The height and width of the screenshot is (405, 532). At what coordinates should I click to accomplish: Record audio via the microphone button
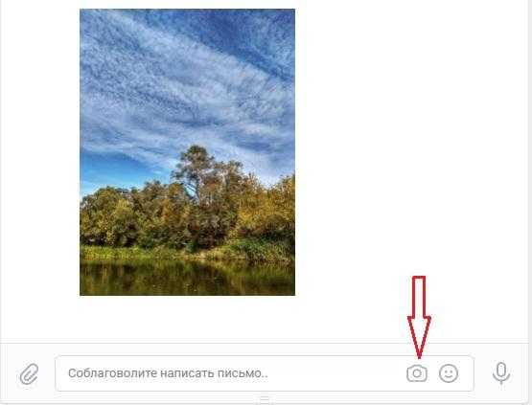(501, 373)
